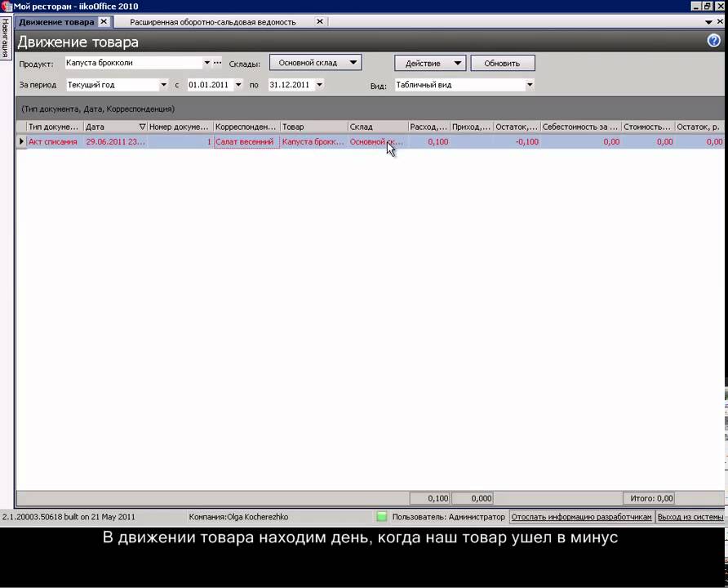Image resolution: width=728 pixels, height=588 pixels.
Task: Open the Действие dropdown button
Action: (430, 63)
